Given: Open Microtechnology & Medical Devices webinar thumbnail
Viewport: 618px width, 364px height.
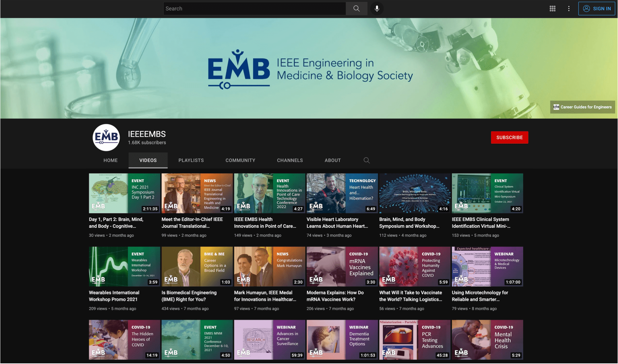Looking at the screenshot, I should pyautogui.click(x=487, y=267).
